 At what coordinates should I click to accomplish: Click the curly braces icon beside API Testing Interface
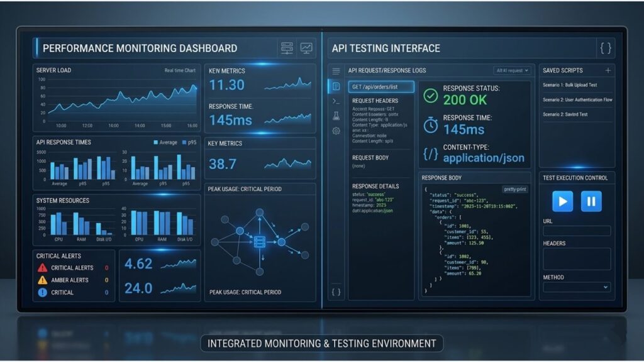click(x=606, y=48)
